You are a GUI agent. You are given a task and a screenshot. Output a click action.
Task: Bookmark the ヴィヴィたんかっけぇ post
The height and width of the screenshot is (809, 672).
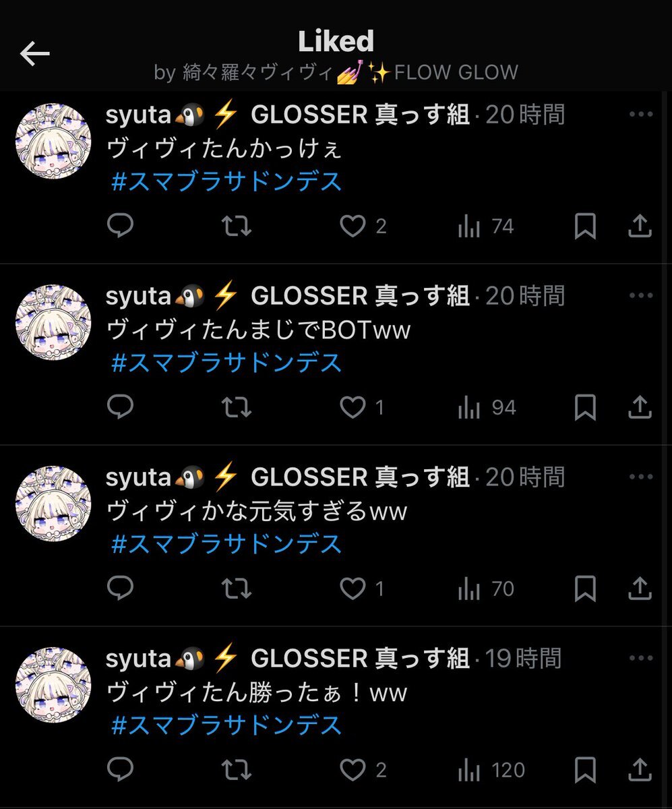point(585,227)
